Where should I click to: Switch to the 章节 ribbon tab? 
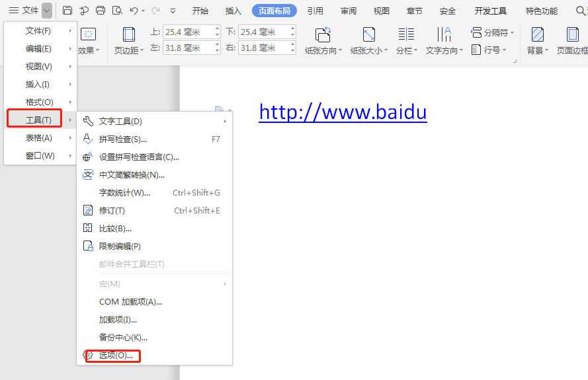coord(414,11)
